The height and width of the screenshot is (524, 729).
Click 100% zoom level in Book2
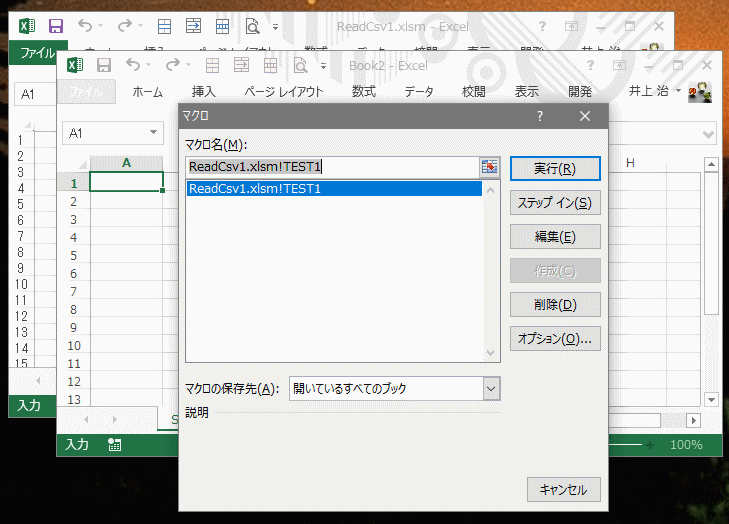click(x=686, y=445)
